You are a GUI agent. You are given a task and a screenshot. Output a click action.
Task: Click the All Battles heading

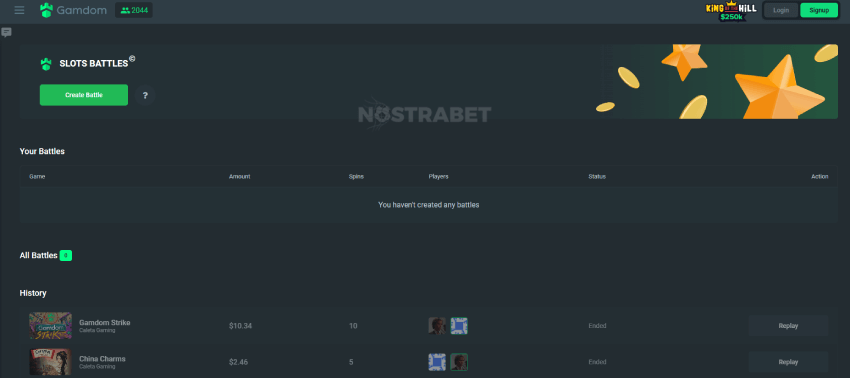coord(38,255)
